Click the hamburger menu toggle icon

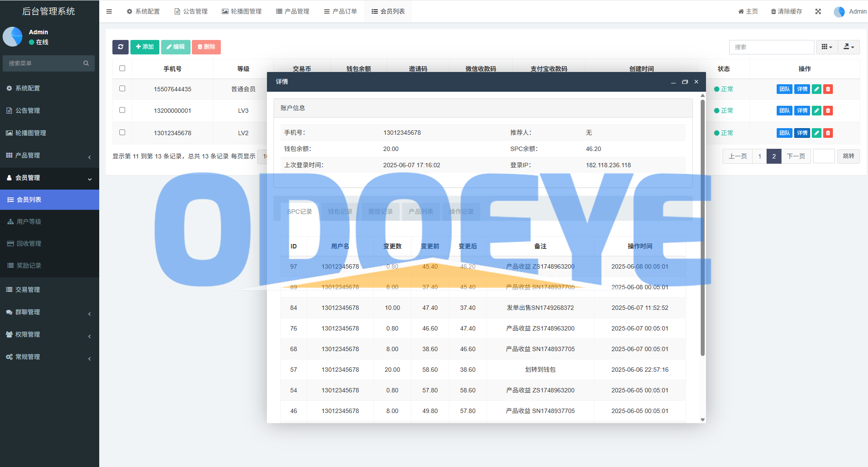tap(109, 11)
